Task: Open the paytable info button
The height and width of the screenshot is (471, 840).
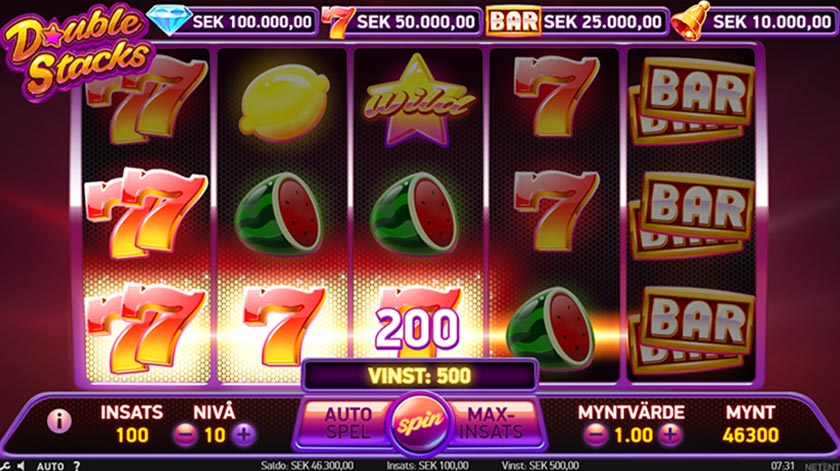Action: pos(59,421)
